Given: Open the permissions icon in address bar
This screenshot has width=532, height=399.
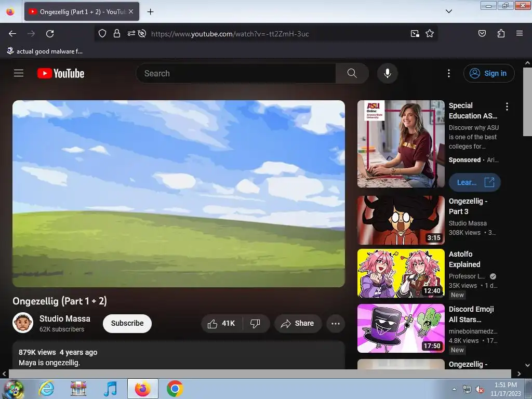Looking at the screenshot, I should [131, 34].
